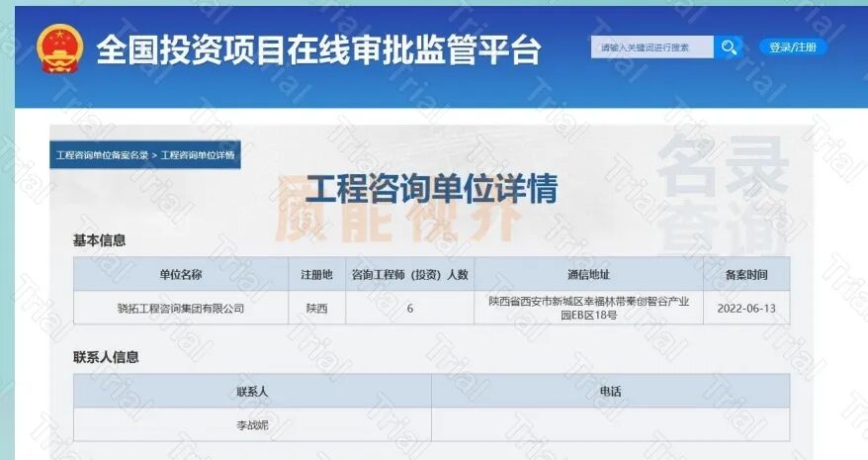Select the 工程咨询单位详情 breadcrumb item

pos(198,155)
